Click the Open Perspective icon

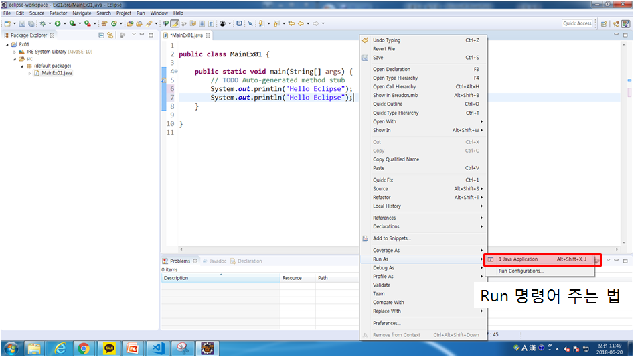(x=604, y=24)
